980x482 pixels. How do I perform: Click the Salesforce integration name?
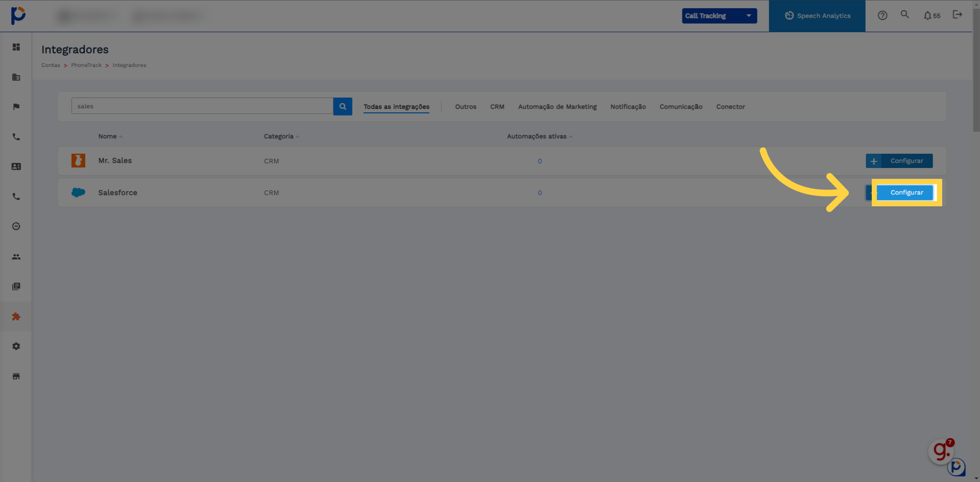tap(117, 192)
